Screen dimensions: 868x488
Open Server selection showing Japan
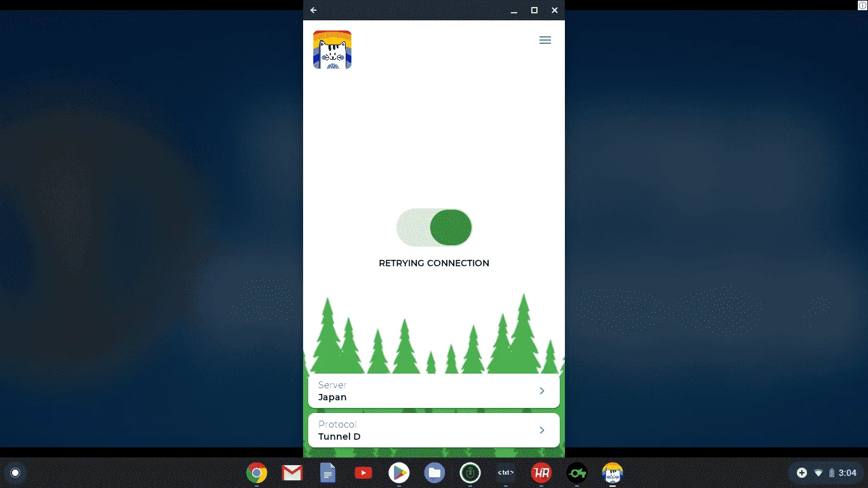pos(434,391)
